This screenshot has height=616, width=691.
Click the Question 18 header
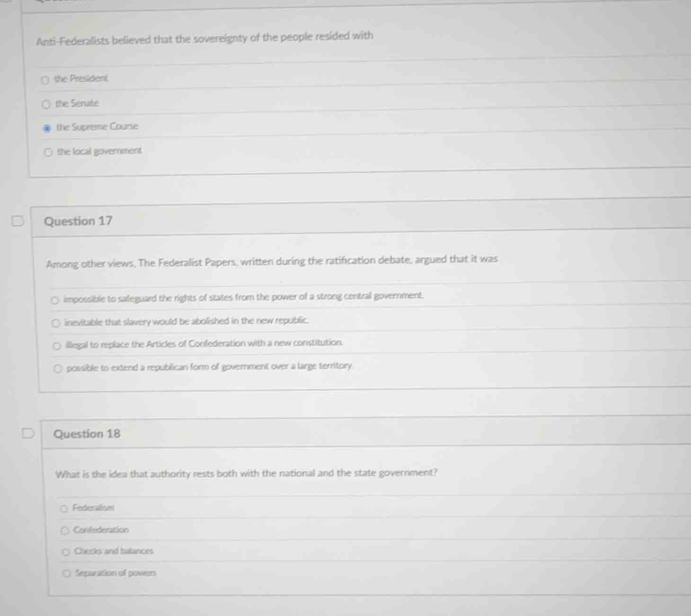[87, 434]
